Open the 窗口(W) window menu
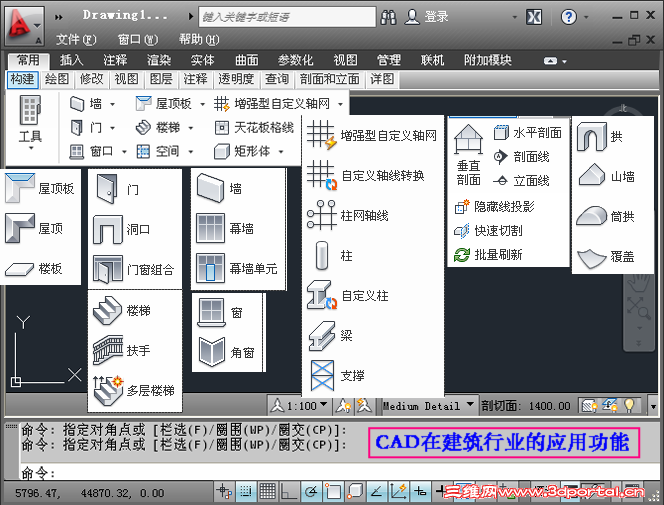The height and width of the screenshot is (505, 664). click(138, 39)
